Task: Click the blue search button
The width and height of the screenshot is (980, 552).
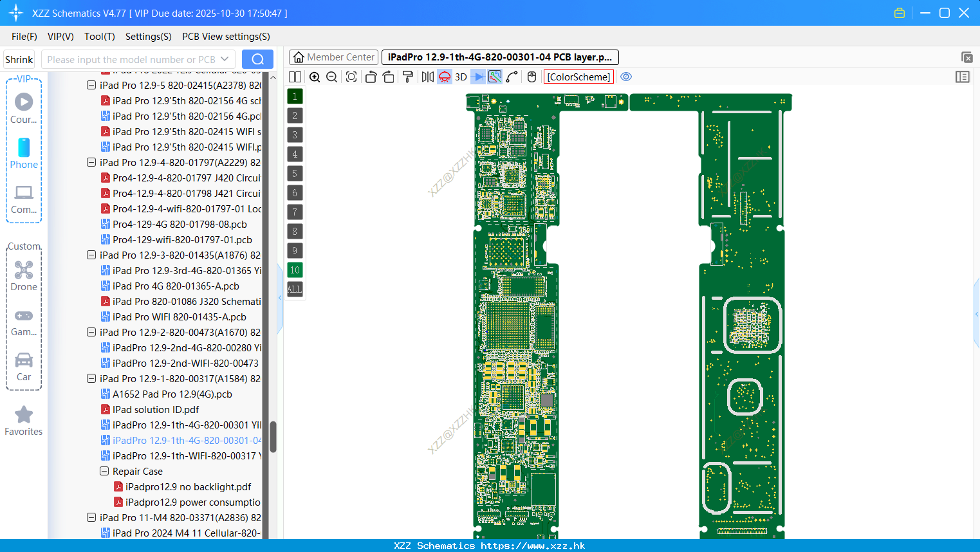Action: 257,59
